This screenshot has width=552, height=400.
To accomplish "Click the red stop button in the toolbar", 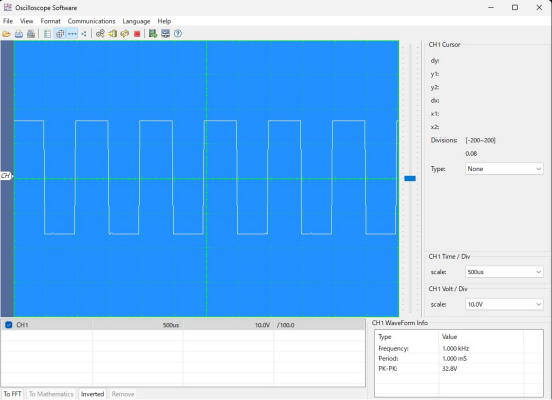I will click(x=137, y=34).
